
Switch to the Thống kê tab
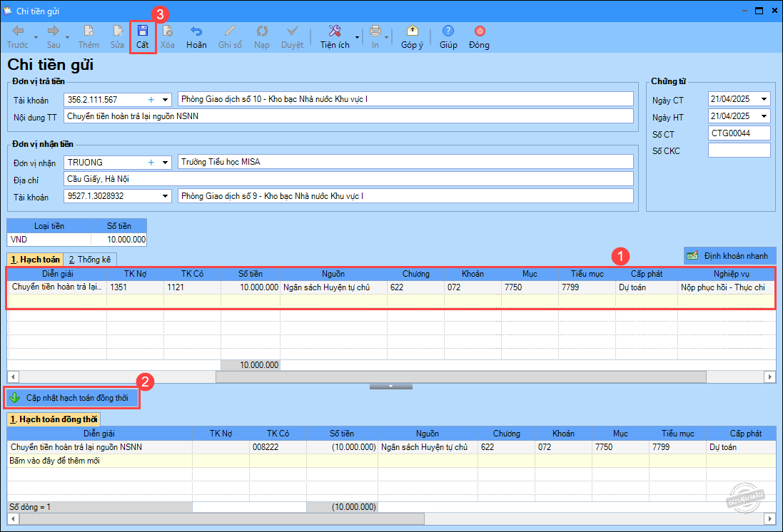[x=91, y=260]
